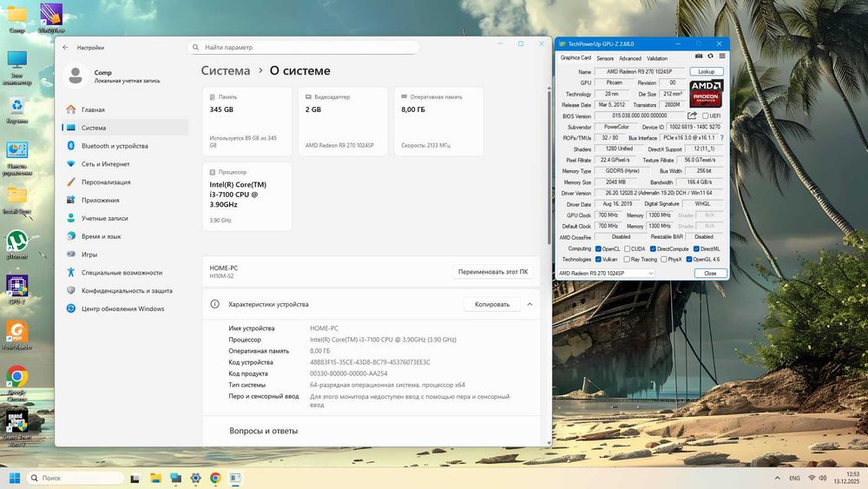Click the BIOS export share icon
The width and height of the screenshot is (868, 489).
click(x=692, y=116)
